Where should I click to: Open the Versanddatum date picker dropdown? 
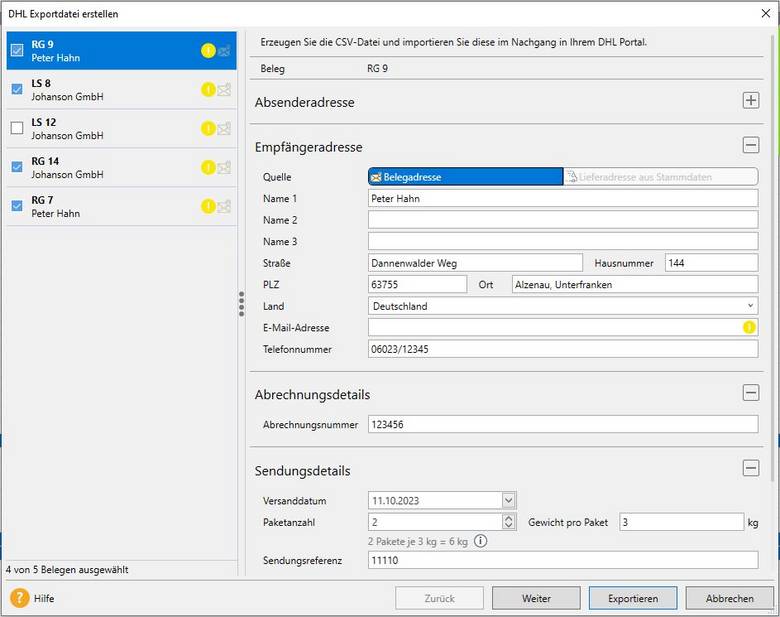[508, 500]
